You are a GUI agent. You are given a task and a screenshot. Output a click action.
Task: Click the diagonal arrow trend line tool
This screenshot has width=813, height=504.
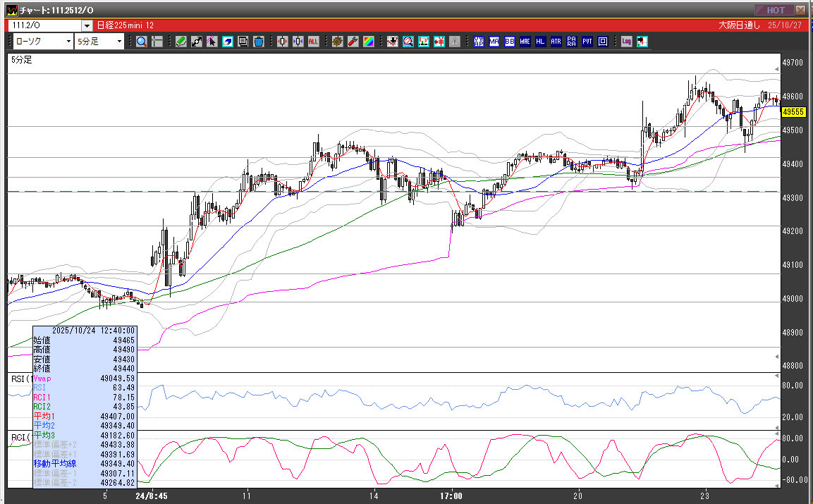pyautogui.click(x=197, y=42)
